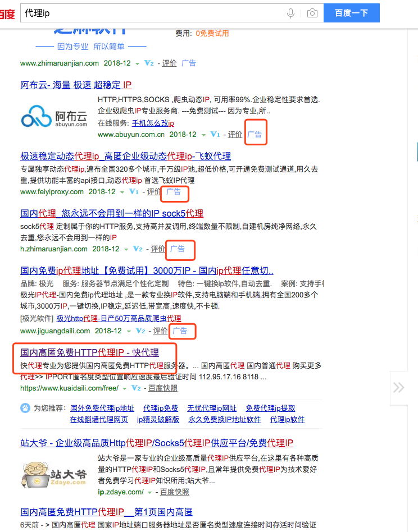
Task: Click 评价 for jiguangdaili.com result
Action: click(160, 331)
